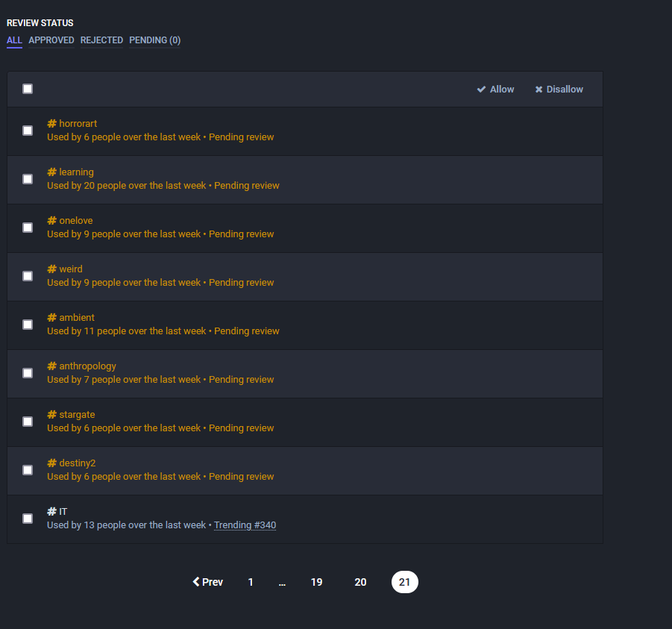Click 'Used by 11 people over the last week'
672x629 pixels.
pyautogui.click(x=127, y=331)
